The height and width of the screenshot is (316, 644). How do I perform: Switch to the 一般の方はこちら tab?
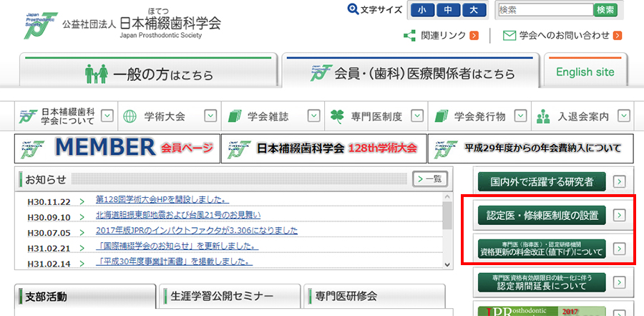[149, 70]
